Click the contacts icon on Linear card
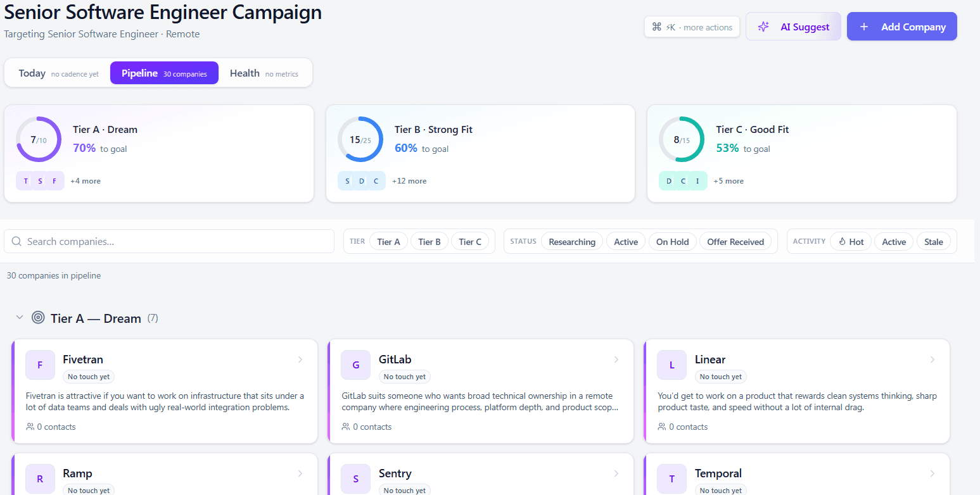The image size is (980, 495). click(x=662, y=427)
